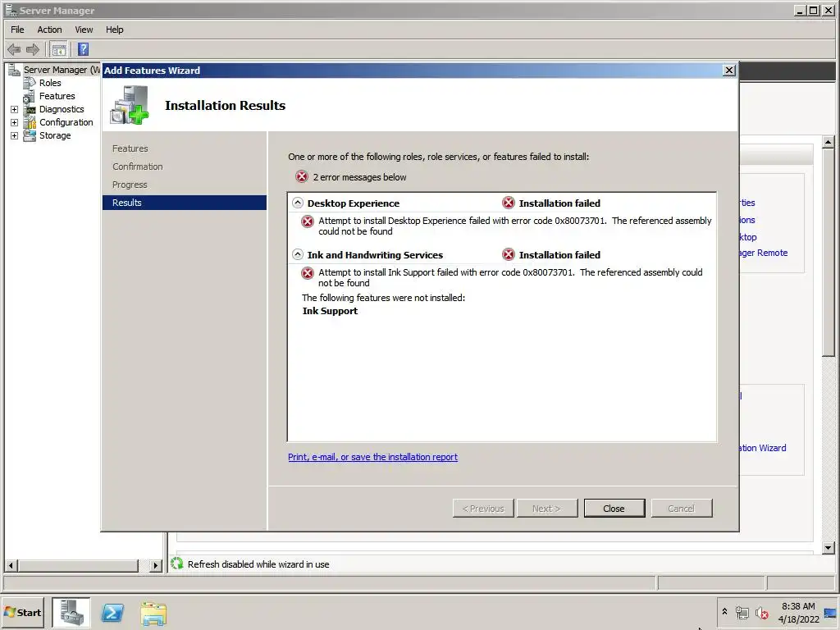Launch PowerShell from the taskbar

[x=112, y=612]
